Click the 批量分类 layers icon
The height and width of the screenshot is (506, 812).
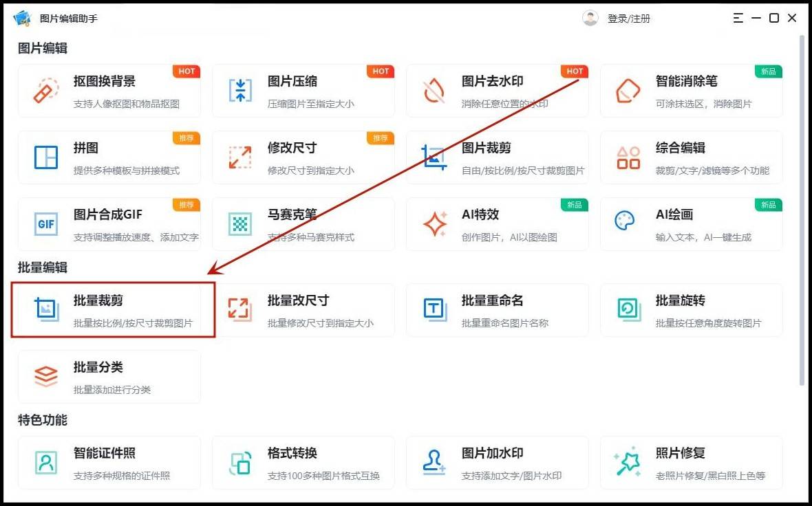tap(46, 376)
